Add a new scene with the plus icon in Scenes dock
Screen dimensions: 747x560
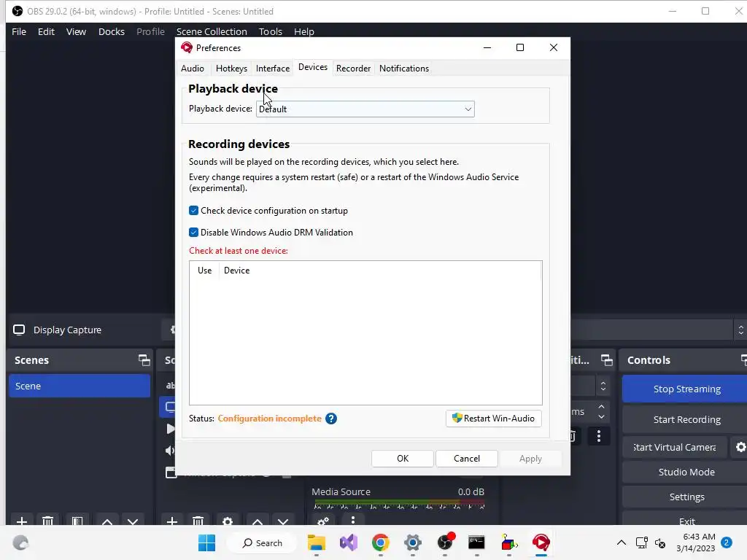click(21, 521)
